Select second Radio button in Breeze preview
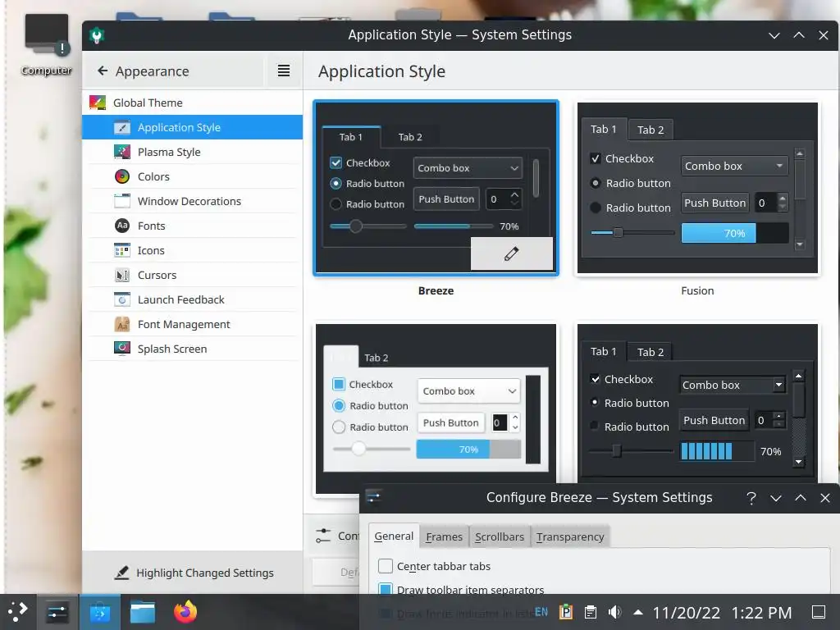Screen dimensions: 840x630 (x=336, y=204)
